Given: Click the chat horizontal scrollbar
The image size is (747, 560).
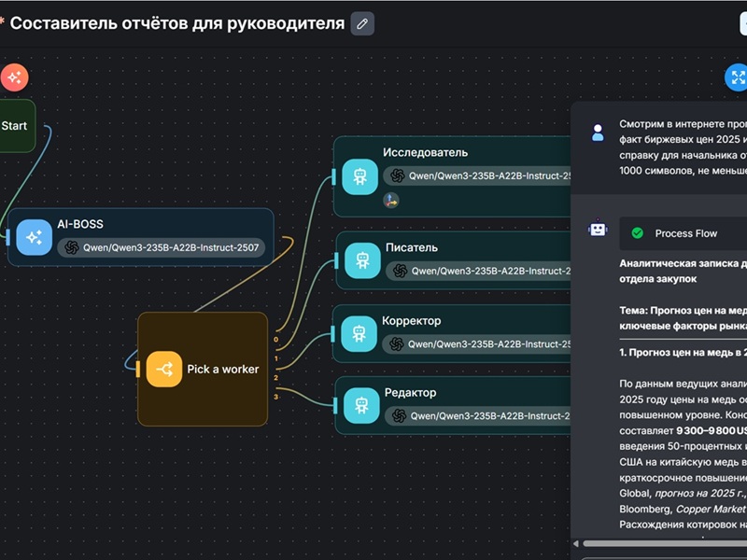Looking at the screenshot, I should [663, 543].
